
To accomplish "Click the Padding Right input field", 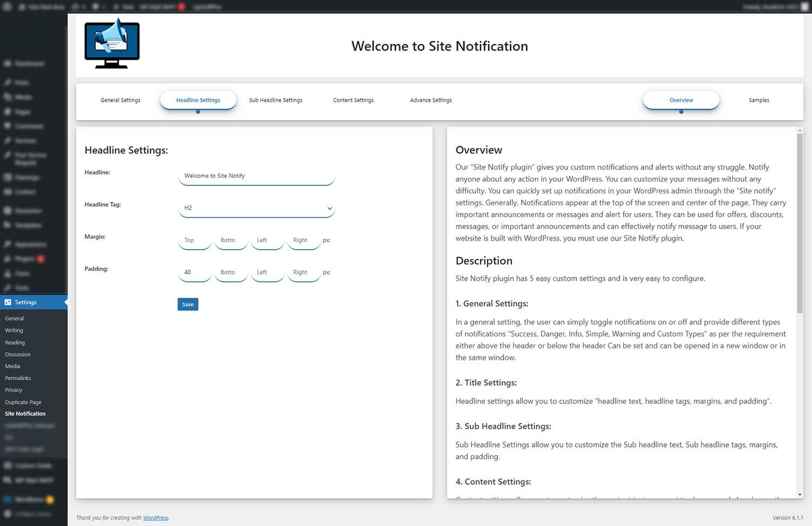I will click(x=304, y=272).
